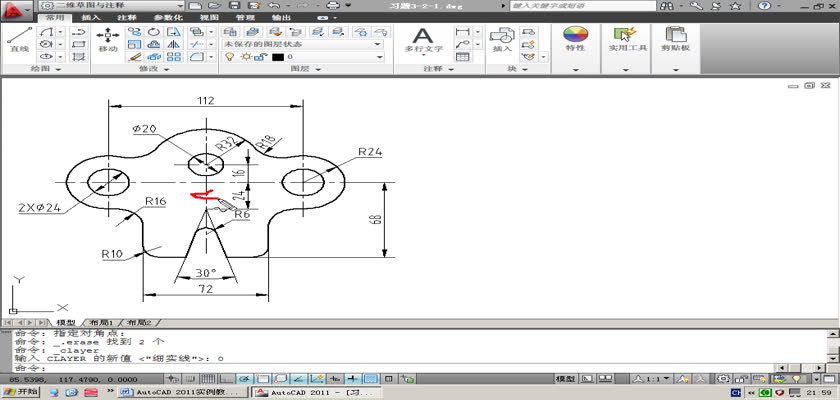Select the Table tool in Annotation panel

click(x=462, y=56)
